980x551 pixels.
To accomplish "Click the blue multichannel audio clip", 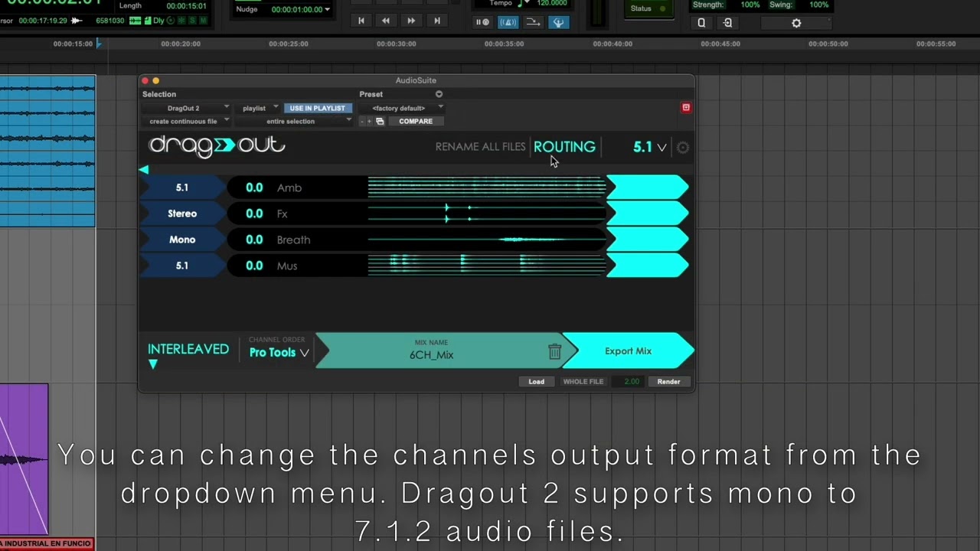I will [47, 151].
